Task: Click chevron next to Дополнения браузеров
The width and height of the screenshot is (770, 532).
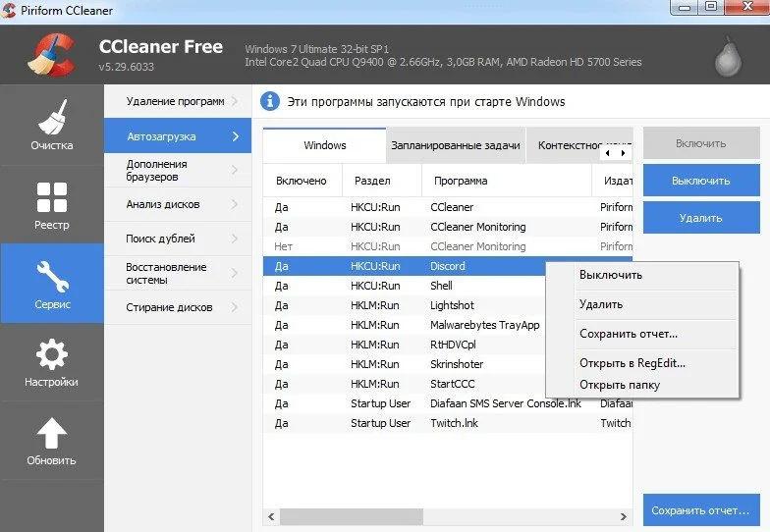Action: tap(235, 171)
